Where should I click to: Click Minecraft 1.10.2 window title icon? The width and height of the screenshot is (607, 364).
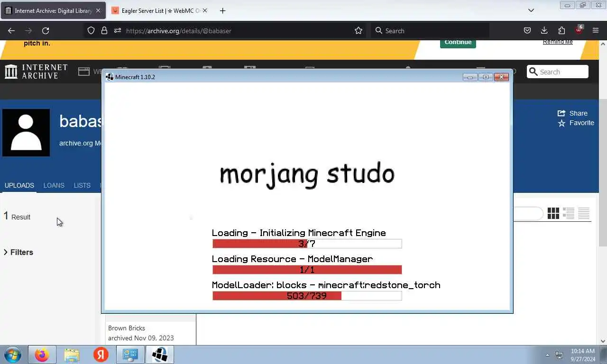(x=109, y=77)
